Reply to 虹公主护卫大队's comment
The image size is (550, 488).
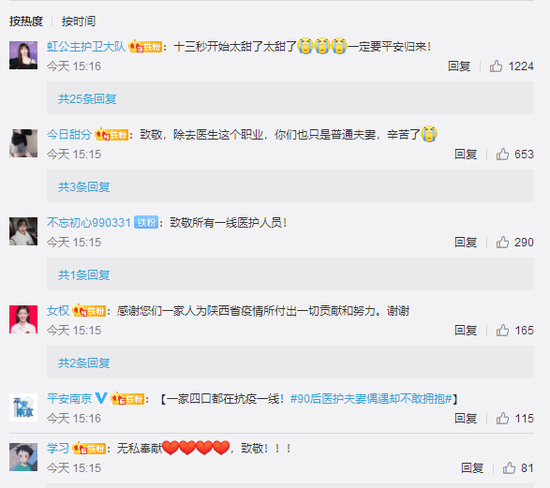tap(459, 66)
